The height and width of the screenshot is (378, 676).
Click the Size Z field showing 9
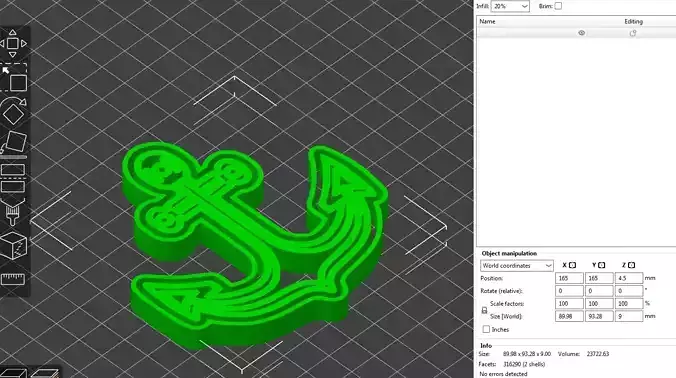coord(629,316)
